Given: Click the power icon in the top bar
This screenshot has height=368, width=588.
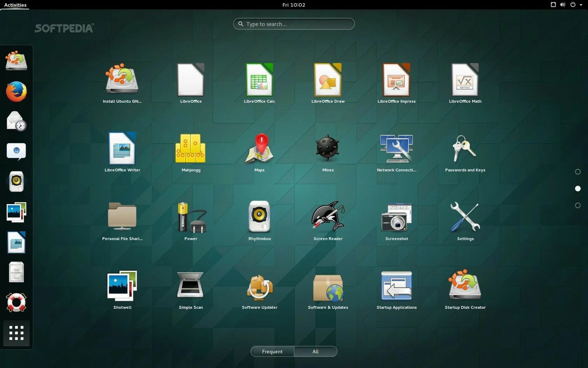Looking at the screenshot, I should [x=573, y=5].
